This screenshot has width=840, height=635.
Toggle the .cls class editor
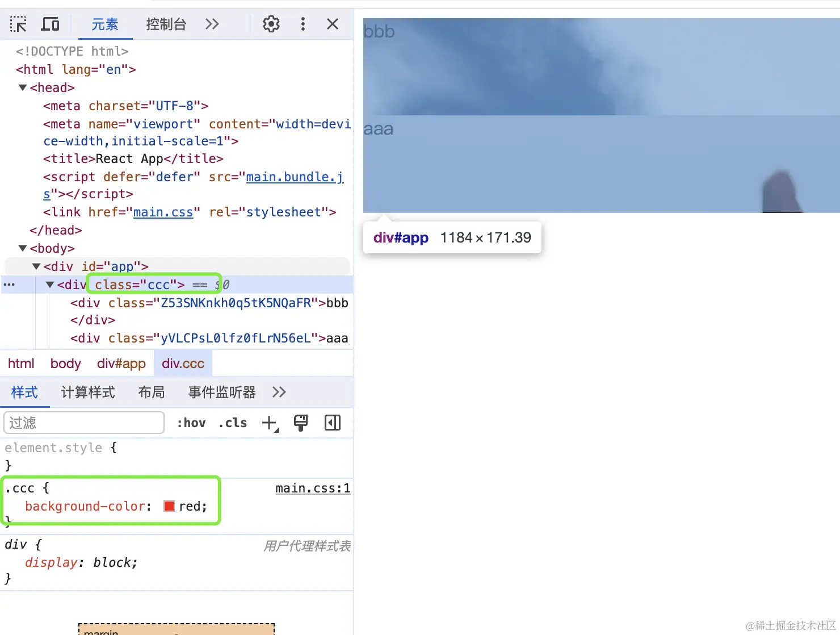pos(233,423)
